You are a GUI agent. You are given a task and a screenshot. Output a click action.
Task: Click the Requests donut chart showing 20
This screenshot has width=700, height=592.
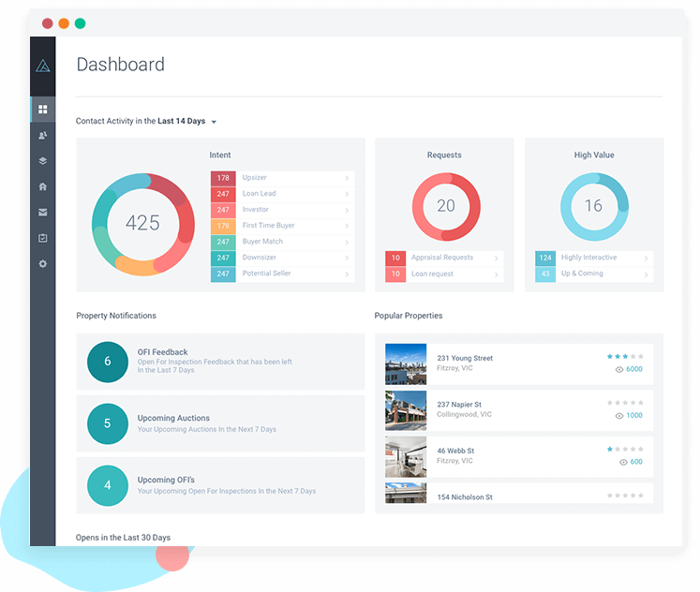click(x=446, y=207)
